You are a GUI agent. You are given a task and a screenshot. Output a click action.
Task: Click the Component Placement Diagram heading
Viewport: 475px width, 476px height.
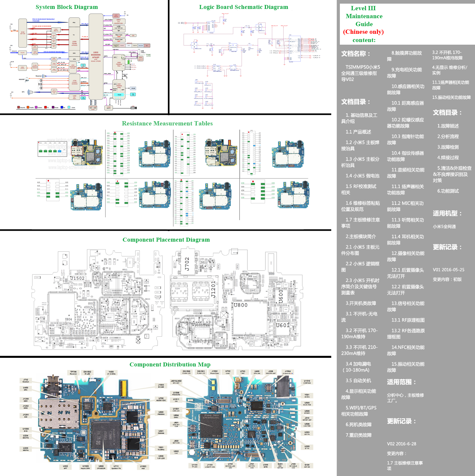coord(166,240)
